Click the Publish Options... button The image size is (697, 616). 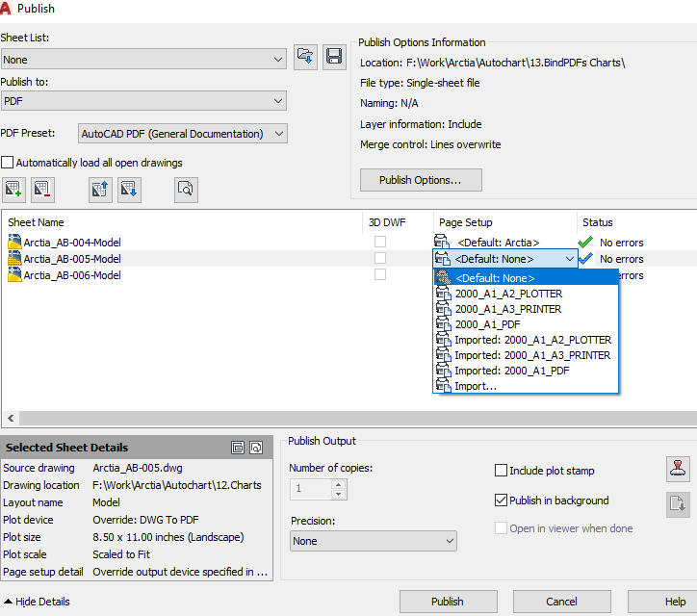(421, 180)
